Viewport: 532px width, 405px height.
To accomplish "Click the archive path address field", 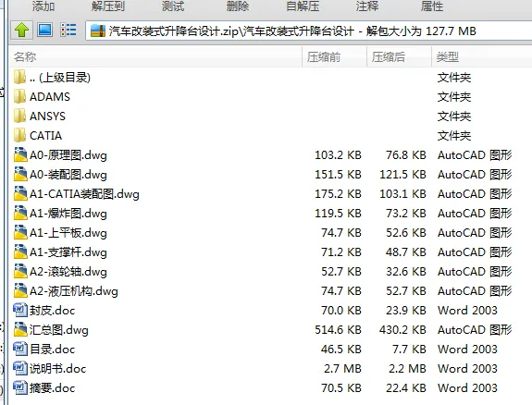I will pyautogui.click(x=309, y=31).
